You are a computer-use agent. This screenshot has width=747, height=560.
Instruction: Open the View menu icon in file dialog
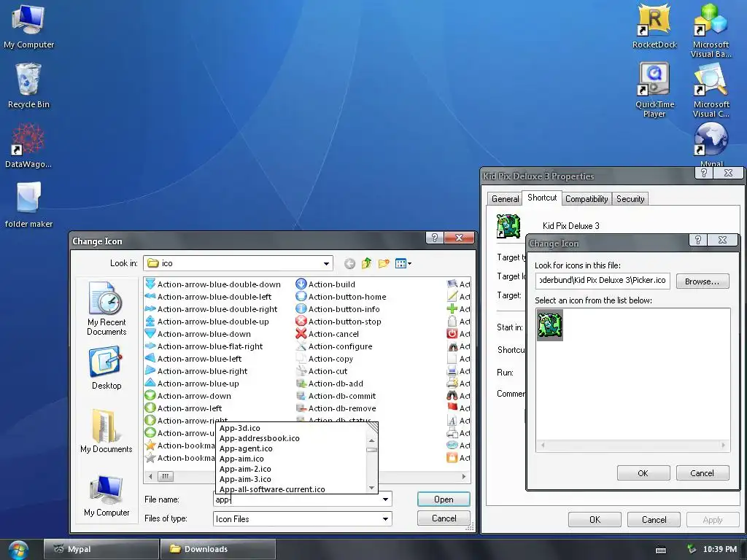(403, 263)
